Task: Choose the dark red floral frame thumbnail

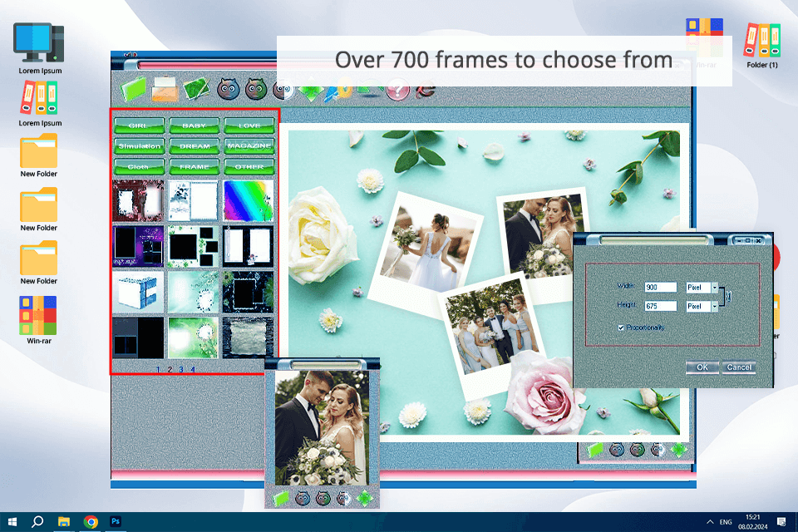Action: tap(138, 200)
